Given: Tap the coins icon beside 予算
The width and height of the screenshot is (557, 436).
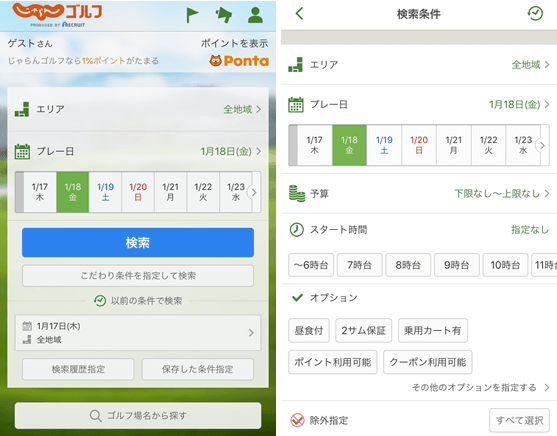Looking at the screenshot, I should (297, 194).
